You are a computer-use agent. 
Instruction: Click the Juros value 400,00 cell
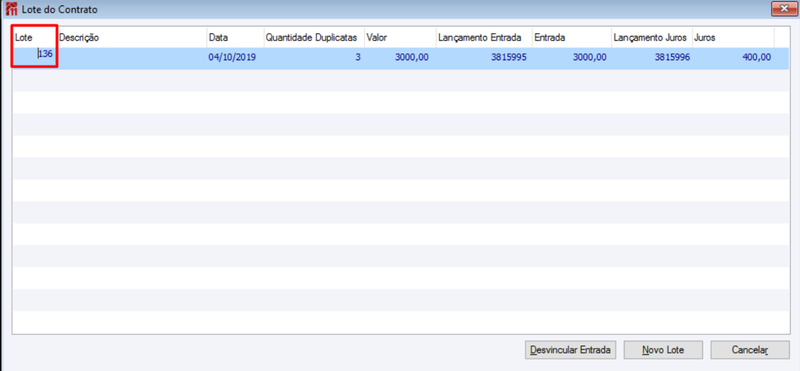pos(733,58)
